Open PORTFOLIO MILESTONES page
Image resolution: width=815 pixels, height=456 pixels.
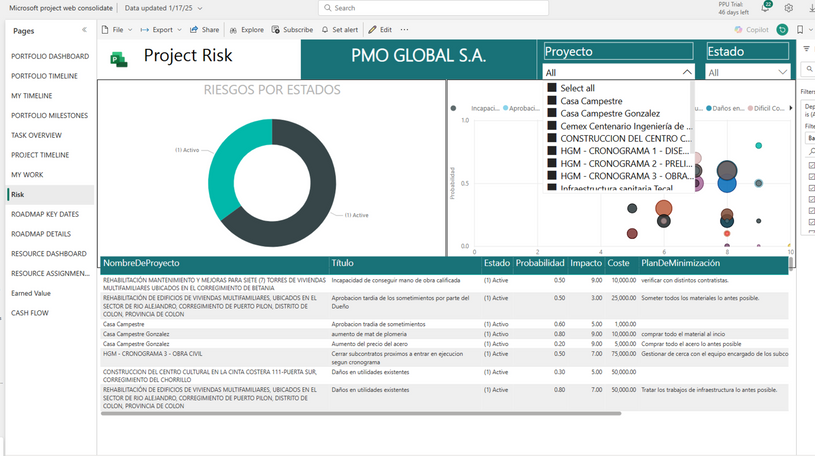(49, 115)
